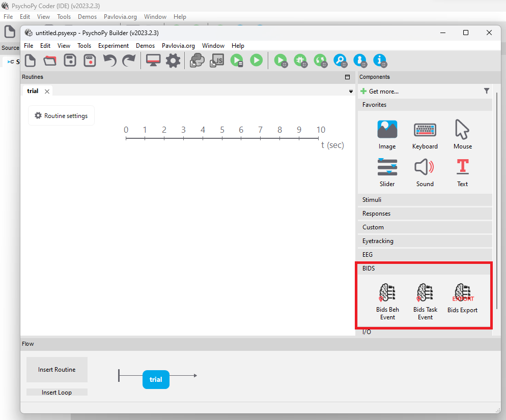
Task: Click the Components panel scrollbar
Action: point(497,200)
